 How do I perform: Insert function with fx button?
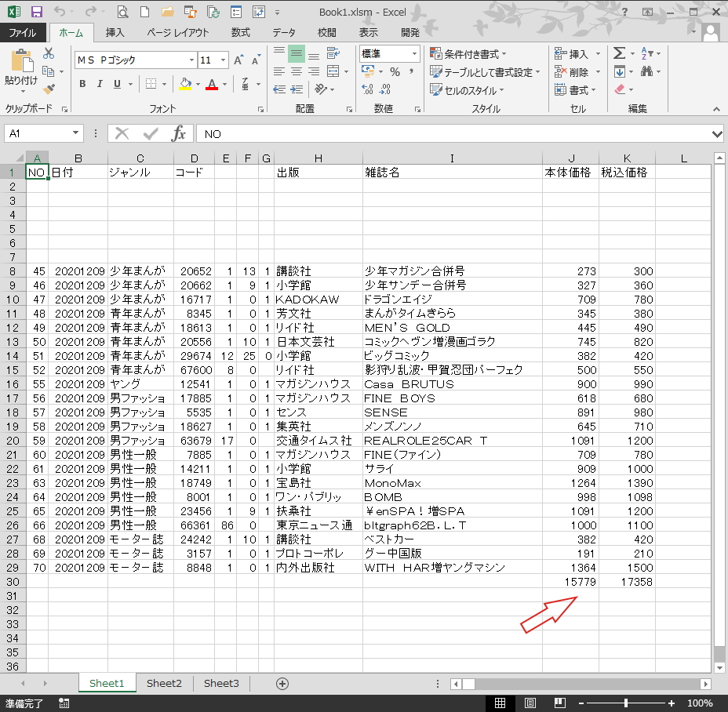click(178, 133)
